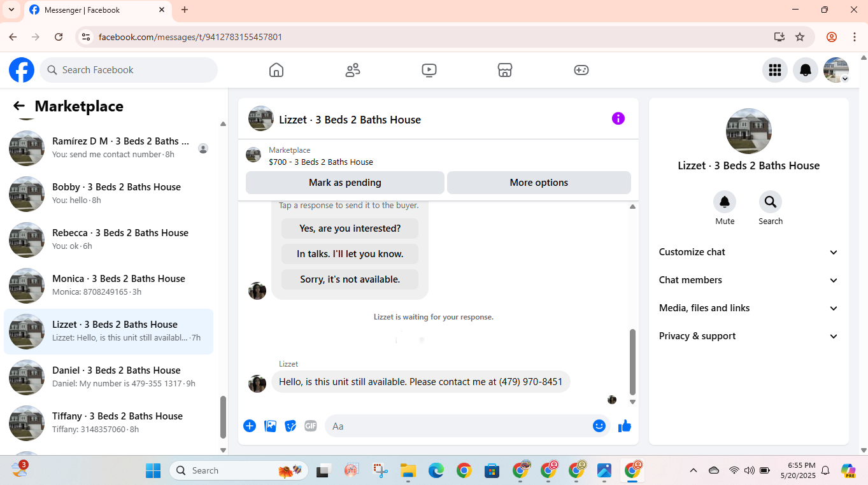Open Microsoft Edge from taskbar
868x485 pixels.
tap(436, 470)
